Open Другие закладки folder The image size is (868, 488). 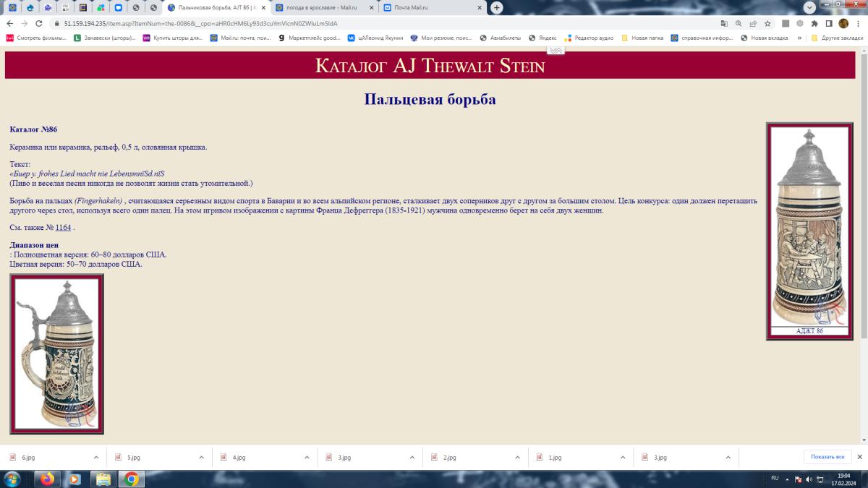point(836,38)
